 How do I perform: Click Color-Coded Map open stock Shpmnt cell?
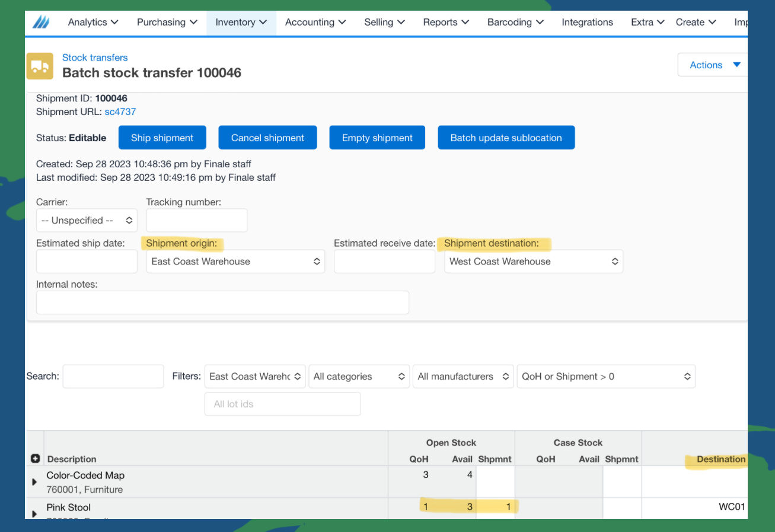coord(495,482)
